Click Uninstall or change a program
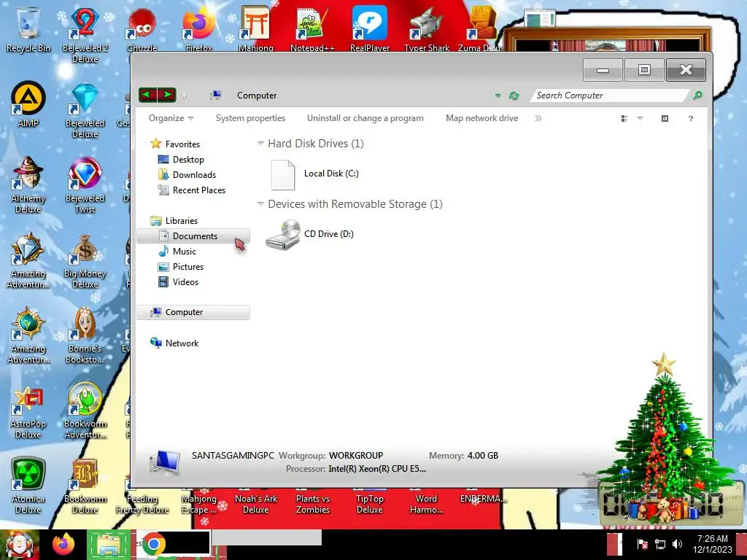747x560 pixels. click(365, 118)
